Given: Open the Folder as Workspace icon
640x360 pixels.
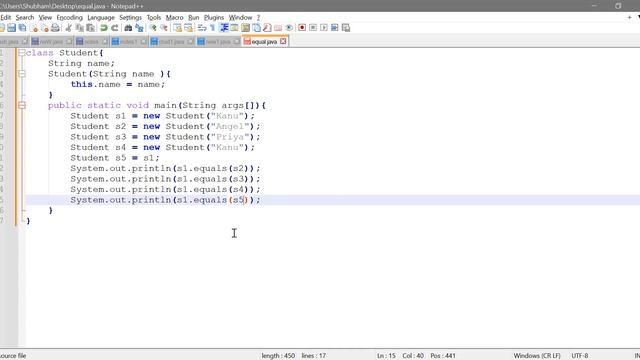Looking at the screenshot, I should 278,28.
